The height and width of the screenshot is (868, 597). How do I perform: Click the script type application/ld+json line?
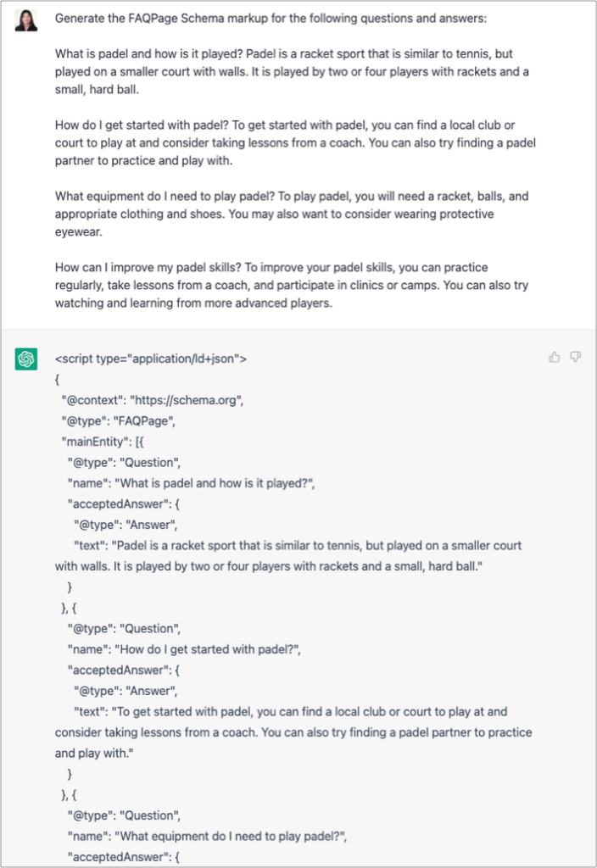[x=151, y=359]
